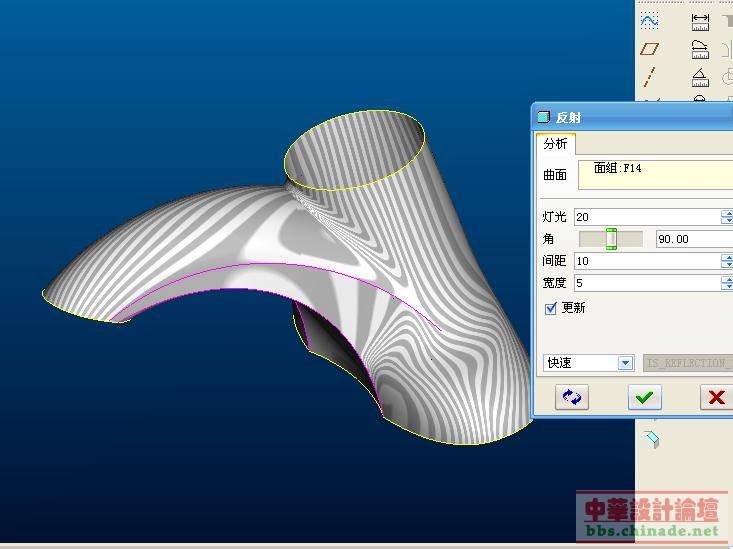Select the 面組:F14 surface collector entry
This screenshot has width=733, height=549.
[x=618, y=168]
